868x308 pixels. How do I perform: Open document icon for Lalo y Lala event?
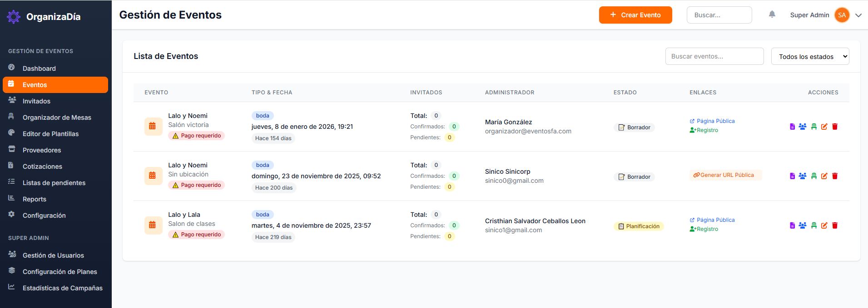point(792,225)
